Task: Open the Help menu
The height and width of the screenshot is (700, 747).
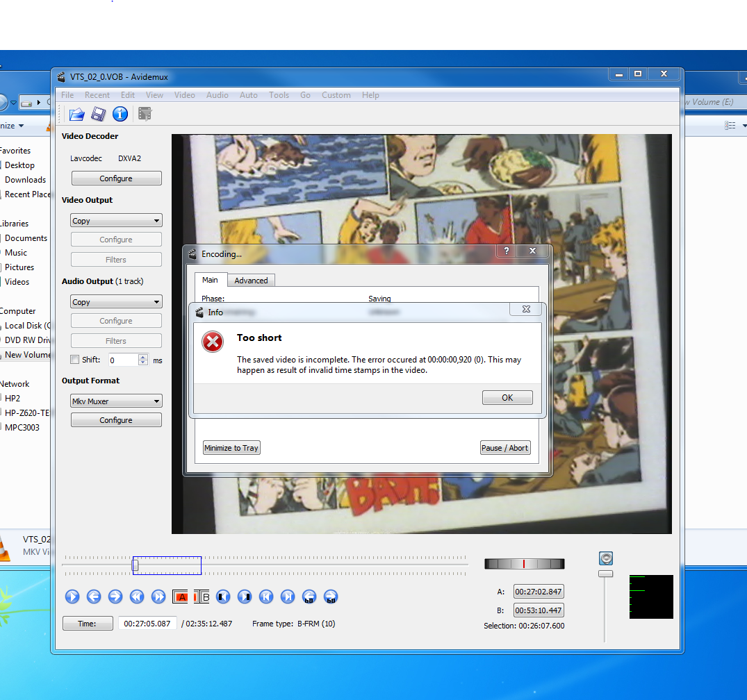Action: tap(370, 95)
